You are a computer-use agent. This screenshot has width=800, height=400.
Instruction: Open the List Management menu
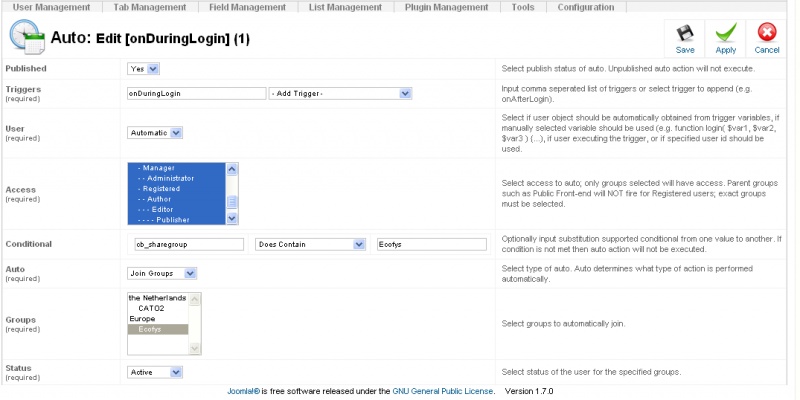click(345, 7)
